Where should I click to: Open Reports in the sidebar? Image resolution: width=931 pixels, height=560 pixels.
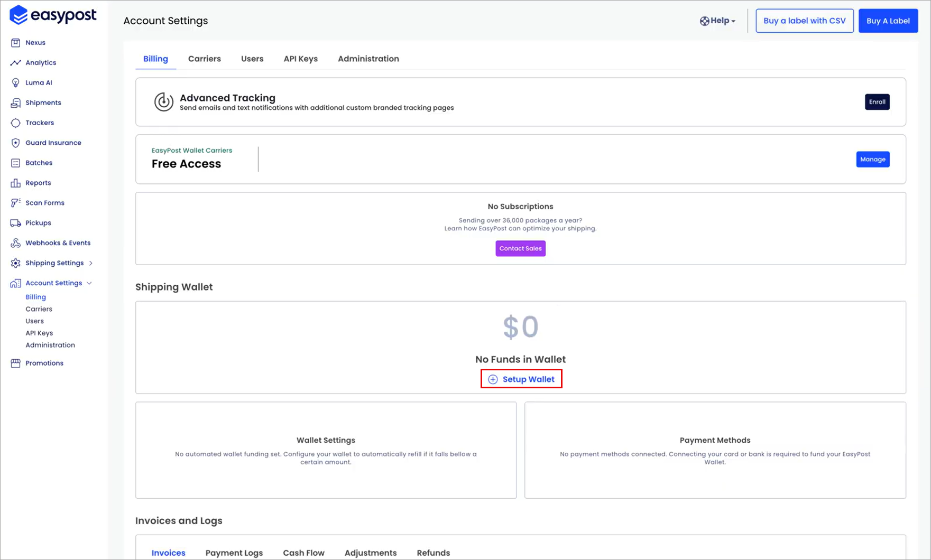[x=38, y=183]
